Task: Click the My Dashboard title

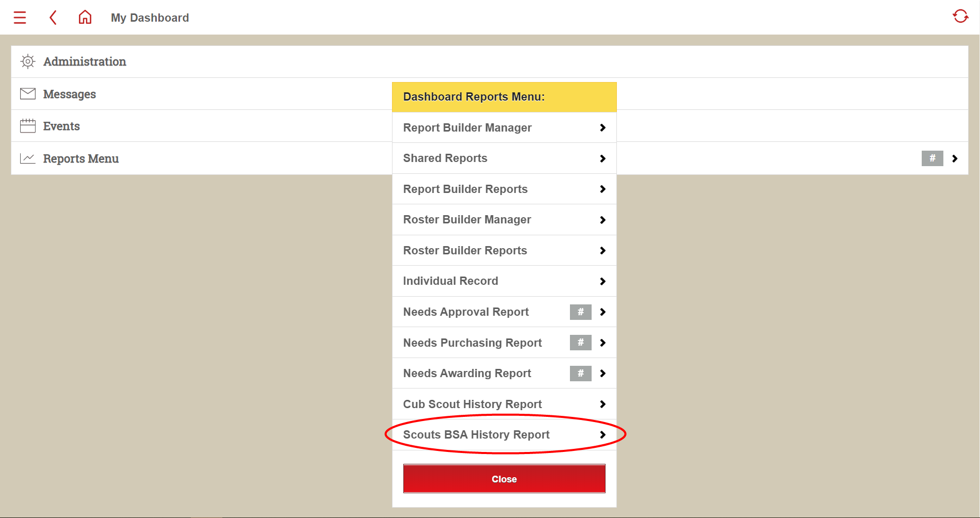Action: (x=150, y=18)
